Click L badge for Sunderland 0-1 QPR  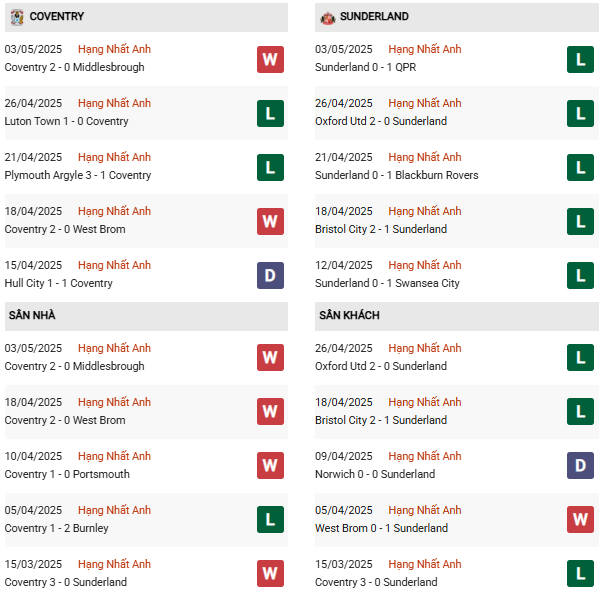(x=580, y=59)
